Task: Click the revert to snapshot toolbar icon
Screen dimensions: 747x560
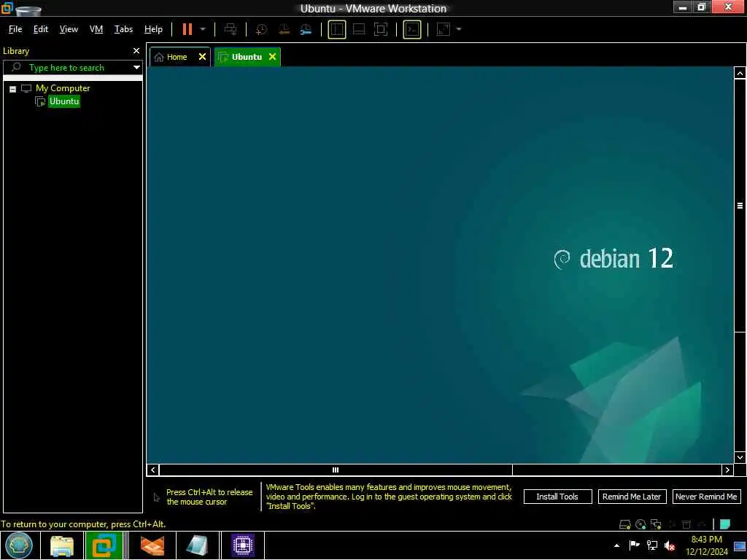Action: pos(284,29)
